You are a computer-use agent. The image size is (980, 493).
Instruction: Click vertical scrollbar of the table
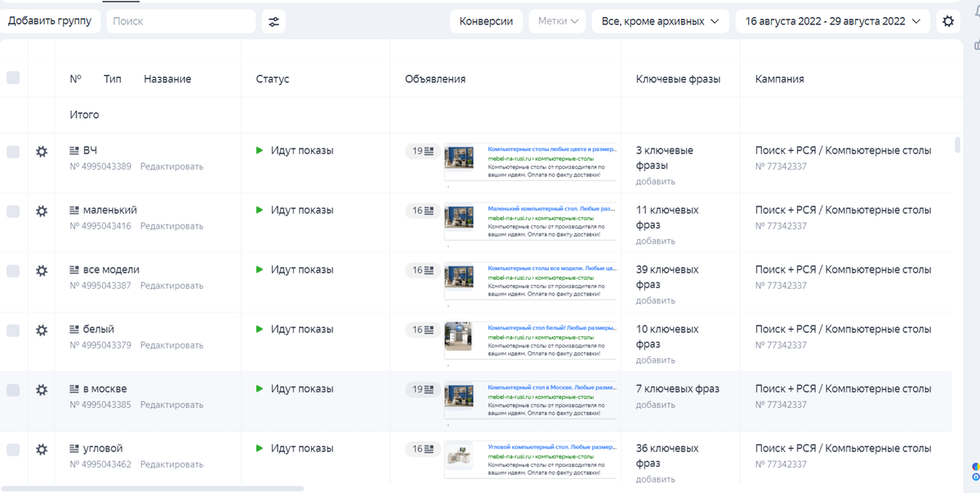(x=958, y=145)
